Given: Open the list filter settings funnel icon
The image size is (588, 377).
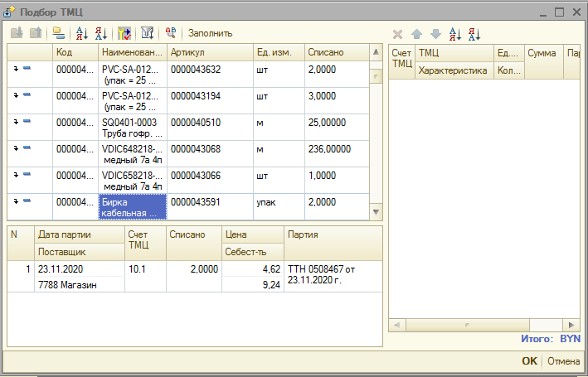Looking at the screenshot, I should (x=147, y=33).
